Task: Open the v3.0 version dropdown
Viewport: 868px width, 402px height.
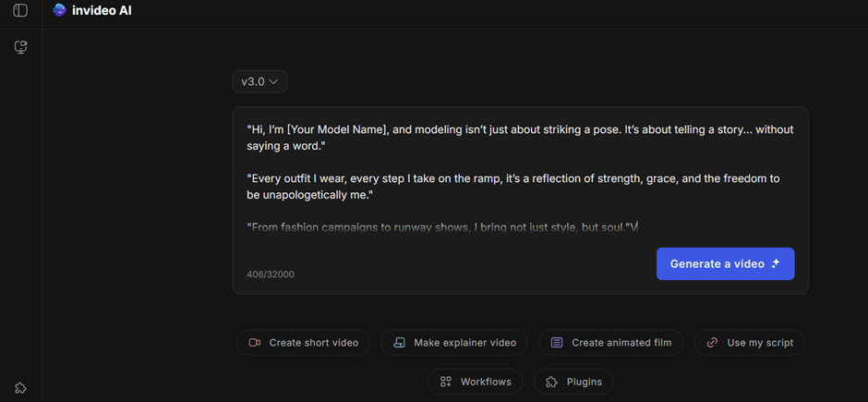Action: [x=259, y=81]
